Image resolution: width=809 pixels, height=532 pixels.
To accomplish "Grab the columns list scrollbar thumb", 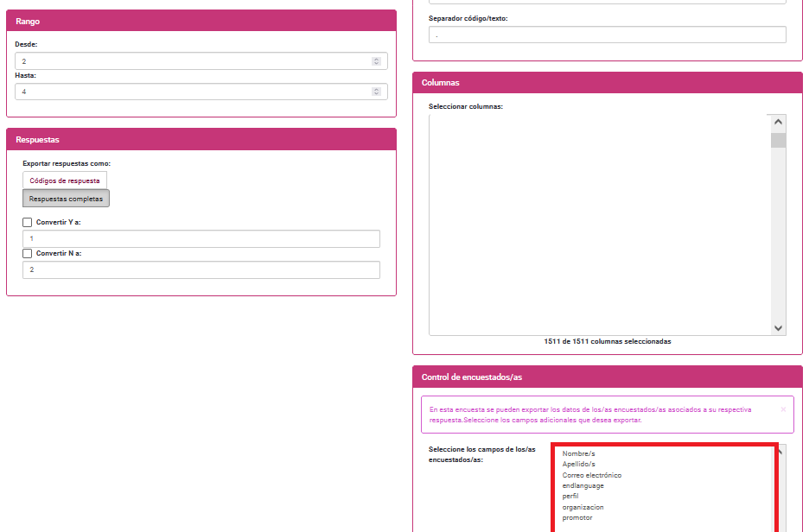I will pos(779,142).
